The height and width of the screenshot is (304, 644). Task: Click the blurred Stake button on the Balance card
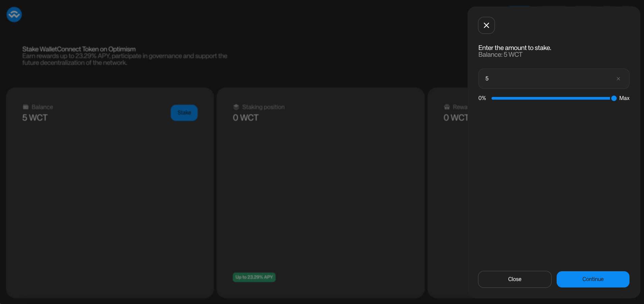coord(184,112)
